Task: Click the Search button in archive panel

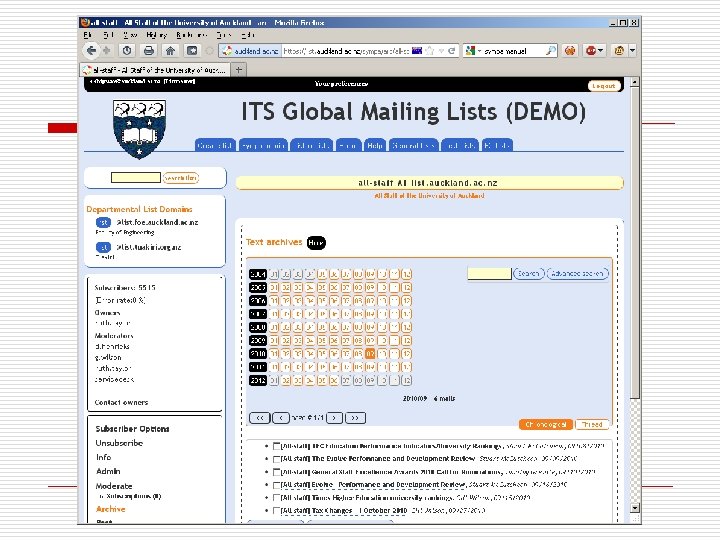Action: (529, 274)
